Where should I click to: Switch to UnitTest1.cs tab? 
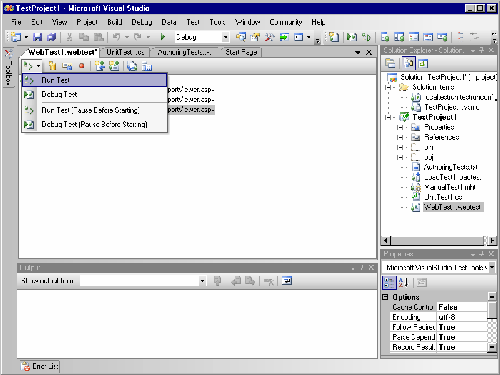125,52
